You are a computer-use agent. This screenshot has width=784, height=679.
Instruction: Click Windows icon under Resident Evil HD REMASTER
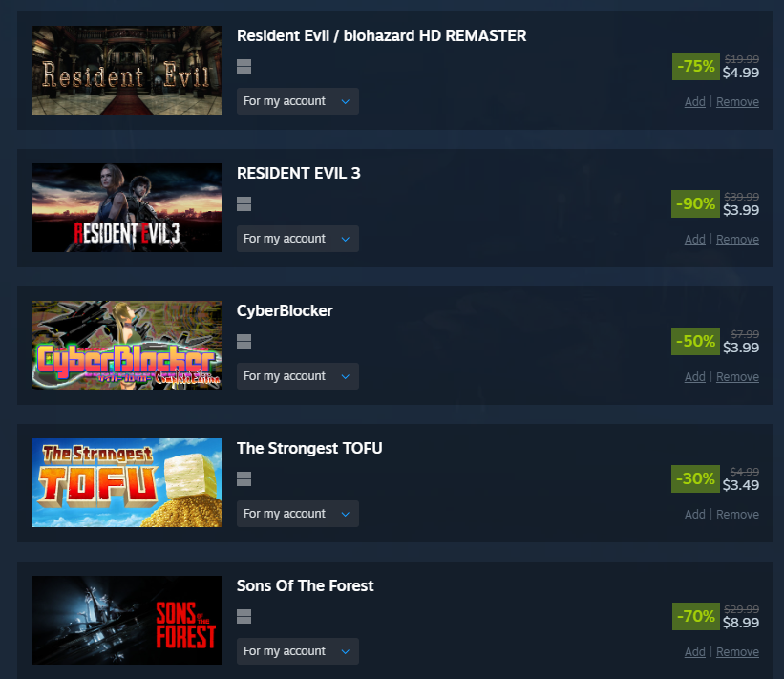pyautogui.click(x=244, y=67)
